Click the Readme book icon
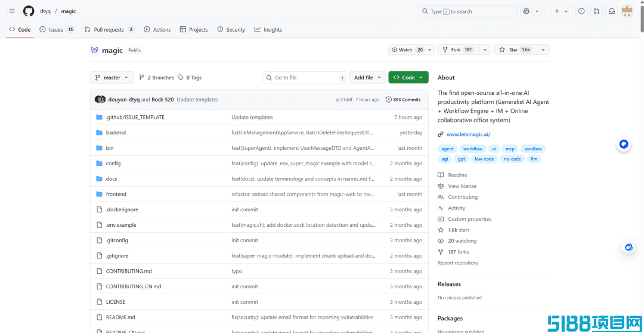Image resolution: width=644 pixels, height=333 pixels. click(x=441, y=175)
